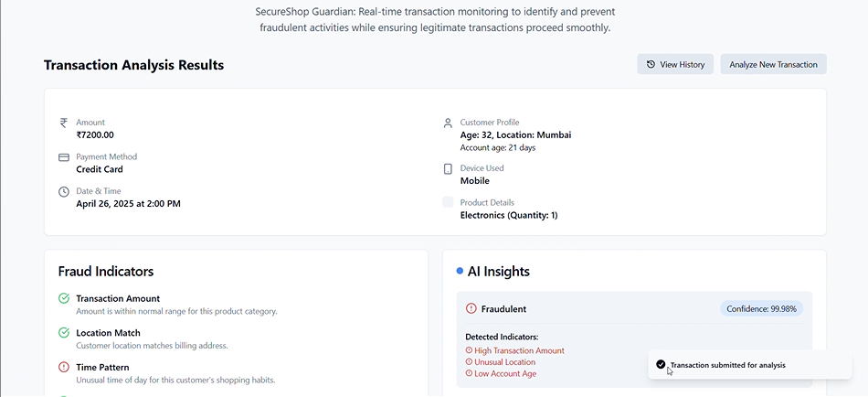Open View History
868x397 pixels.
(x=675, y=64)
